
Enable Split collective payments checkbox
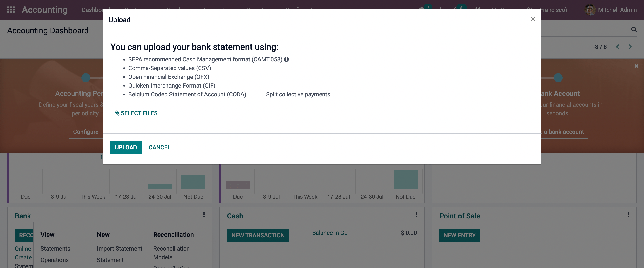point(258,94)
